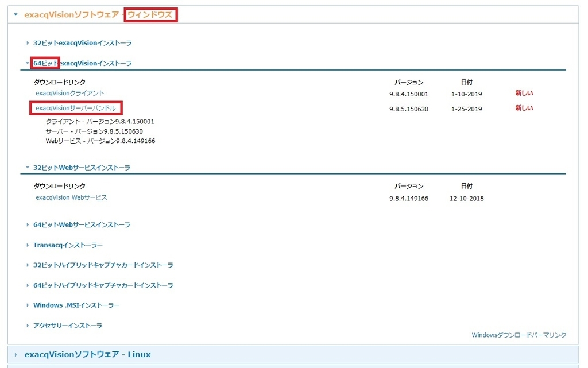Expand the Transacqインストーラー section
Viewport: 588px width, 368px height.
click(68, 245)
